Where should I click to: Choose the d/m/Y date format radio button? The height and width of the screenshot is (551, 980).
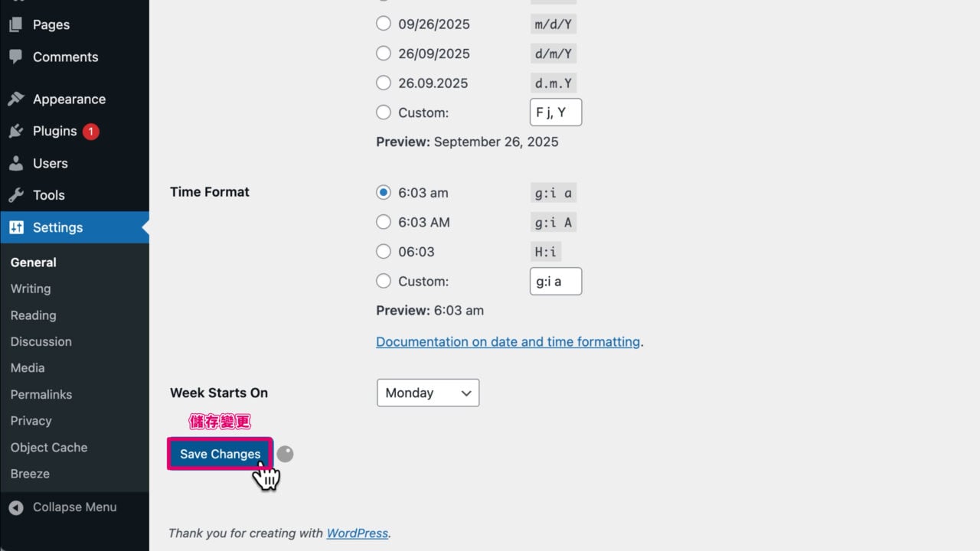pos(384,54)
